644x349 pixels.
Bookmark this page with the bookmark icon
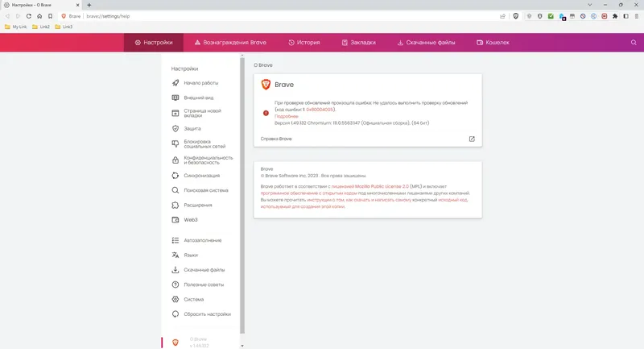click(x=50, y=16)
